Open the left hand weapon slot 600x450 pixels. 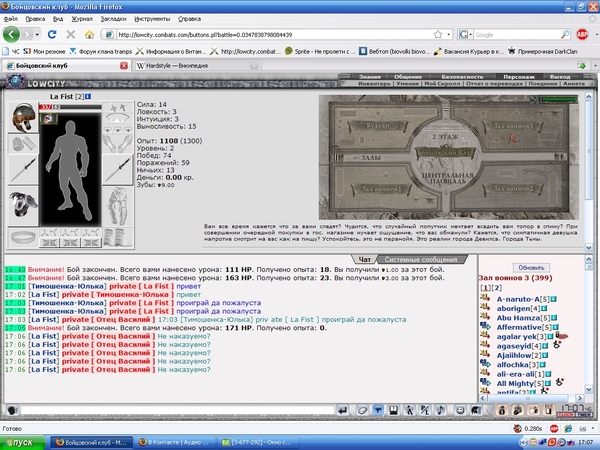(x=23, y=170)
